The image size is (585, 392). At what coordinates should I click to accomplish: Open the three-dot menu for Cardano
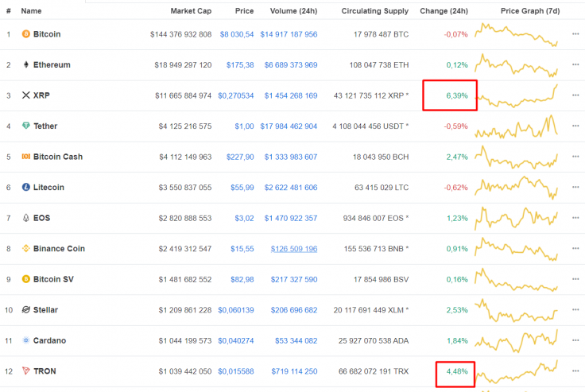click(575, 340)
